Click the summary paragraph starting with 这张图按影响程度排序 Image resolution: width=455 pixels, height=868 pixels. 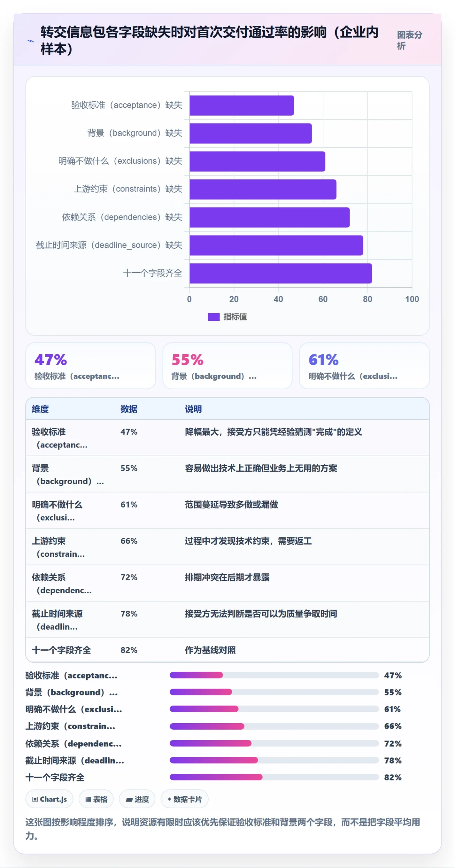[223, 829]
